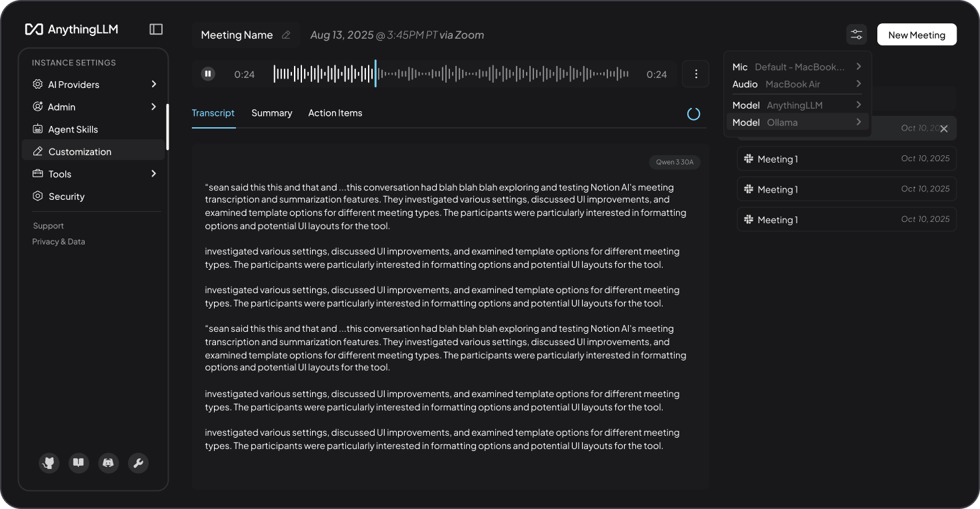The image size is (980, 509).
Task: Open the Discord icon in sidebar footer
Action: (109, 463)
